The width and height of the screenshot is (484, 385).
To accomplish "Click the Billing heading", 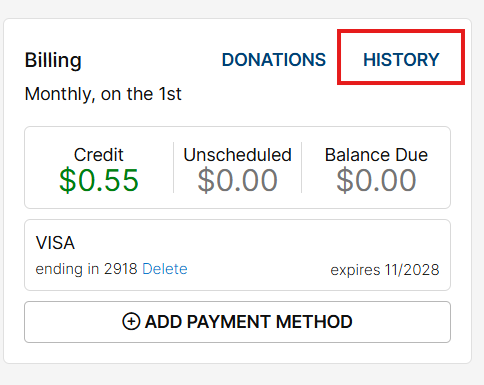I will tap(53, 60).
